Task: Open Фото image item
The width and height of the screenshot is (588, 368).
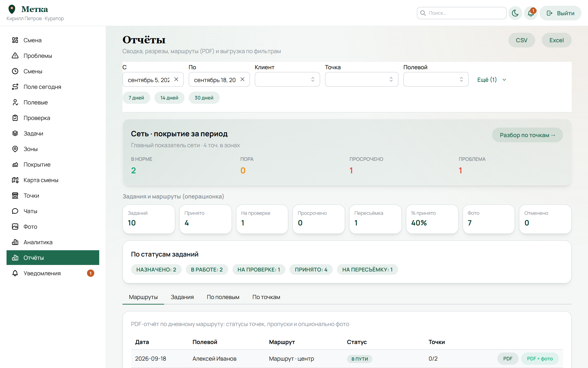Action: tap(53, 227)
